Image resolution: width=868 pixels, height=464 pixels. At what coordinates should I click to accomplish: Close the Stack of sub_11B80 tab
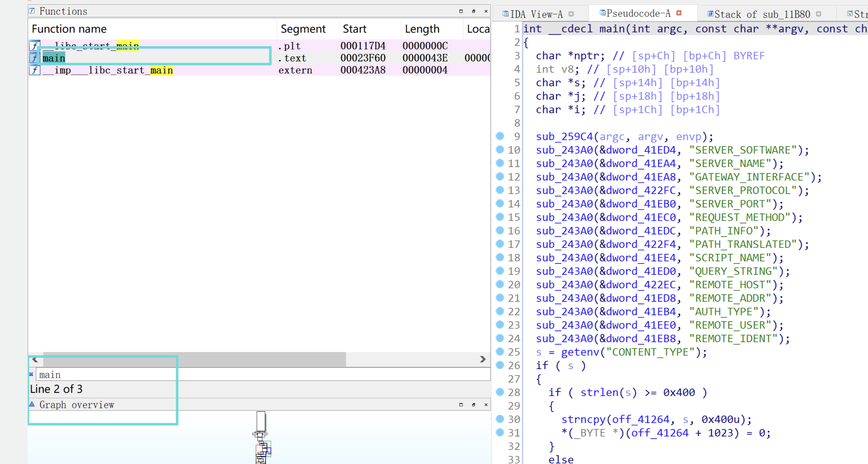819,14
